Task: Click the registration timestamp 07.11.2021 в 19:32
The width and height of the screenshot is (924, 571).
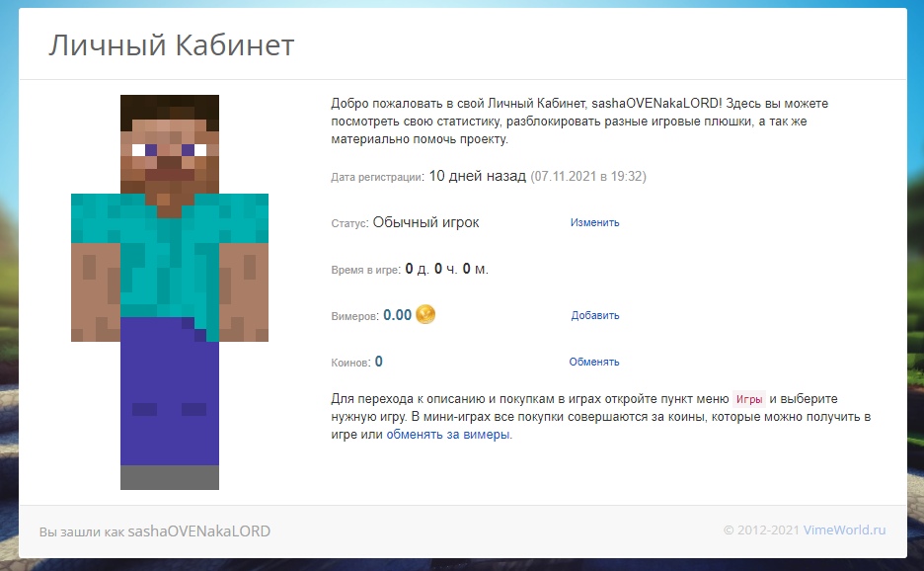Action: coord(588,176)
